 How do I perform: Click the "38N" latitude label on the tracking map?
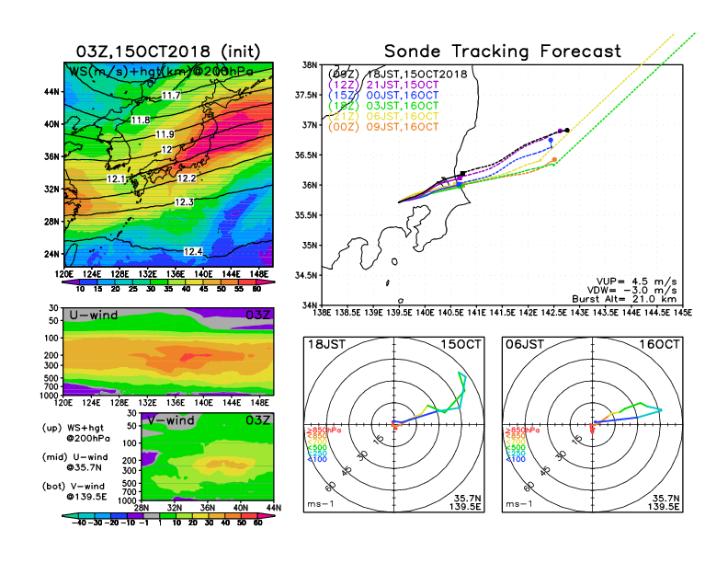310,65
